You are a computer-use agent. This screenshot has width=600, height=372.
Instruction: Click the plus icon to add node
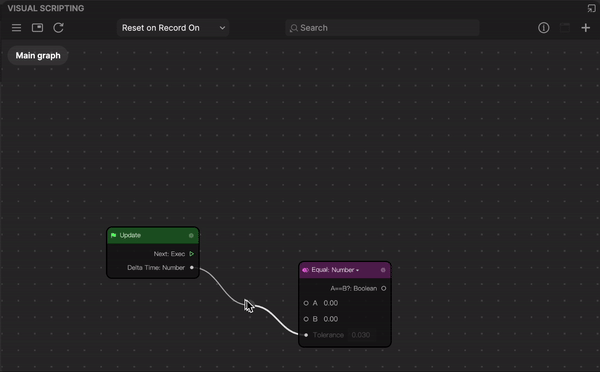pos(585,28)
